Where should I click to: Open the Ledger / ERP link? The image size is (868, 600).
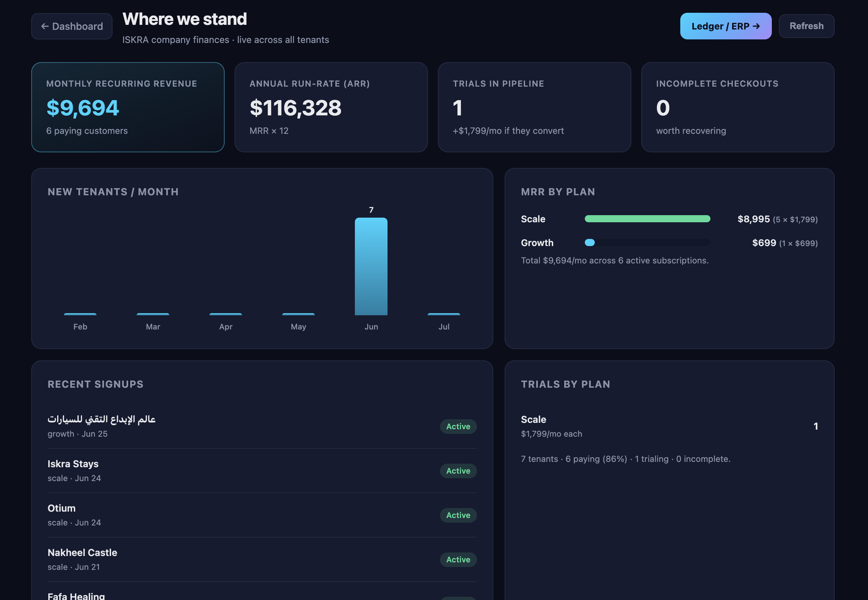coord(726,26)
